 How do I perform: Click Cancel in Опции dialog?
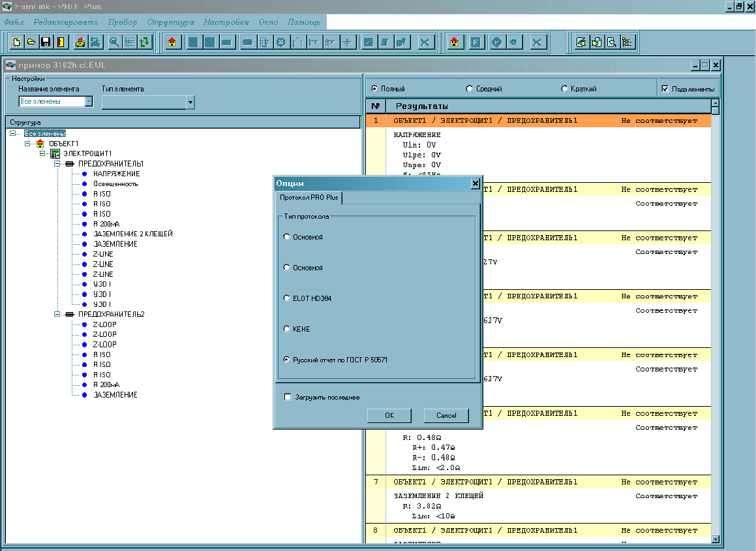446,415
